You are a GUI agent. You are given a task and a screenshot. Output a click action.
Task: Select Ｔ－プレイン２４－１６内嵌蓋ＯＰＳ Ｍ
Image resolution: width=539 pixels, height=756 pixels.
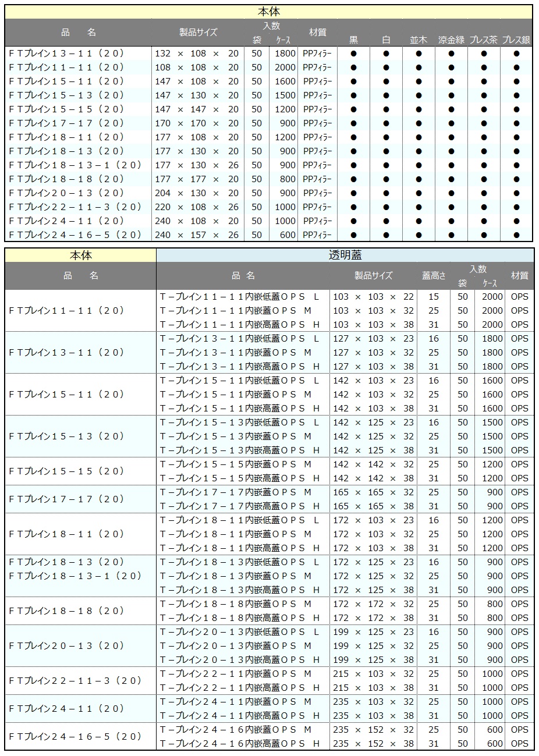click(236, 730)
